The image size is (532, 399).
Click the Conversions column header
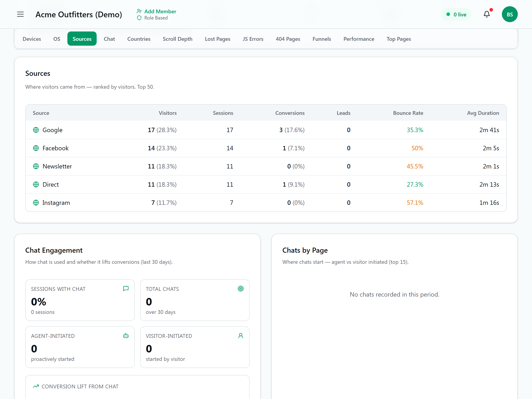290,113
